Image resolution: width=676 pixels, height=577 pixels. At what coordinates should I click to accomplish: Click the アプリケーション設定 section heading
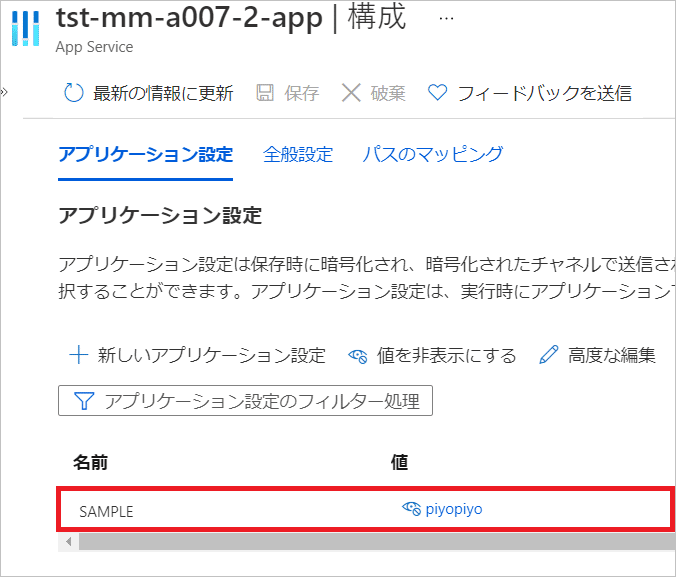(160, 216)
